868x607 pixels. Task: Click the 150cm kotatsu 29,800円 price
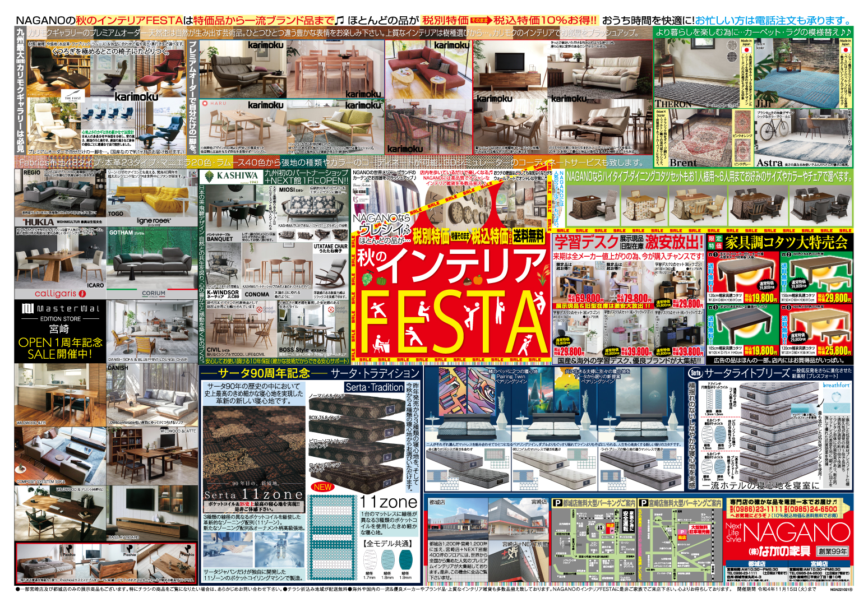(834, 298)
